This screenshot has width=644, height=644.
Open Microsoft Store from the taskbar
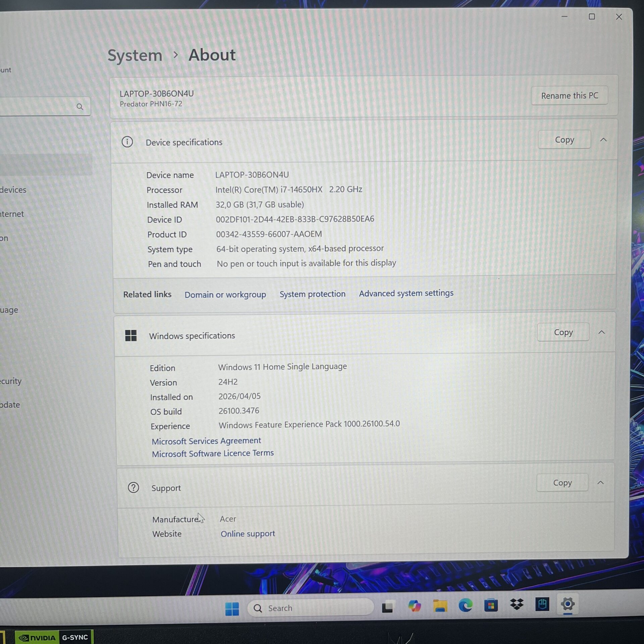pyautogui.click(x=491, y=605)
